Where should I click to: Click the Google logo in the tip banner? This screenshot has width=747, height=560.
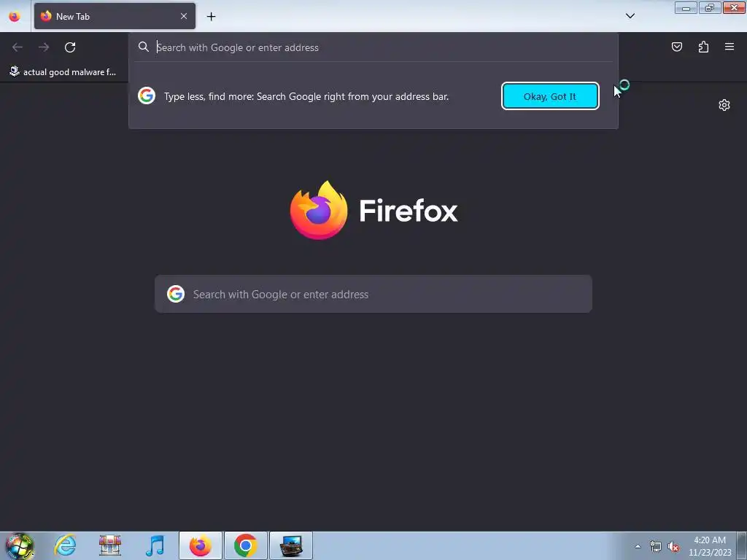point(147,96)
